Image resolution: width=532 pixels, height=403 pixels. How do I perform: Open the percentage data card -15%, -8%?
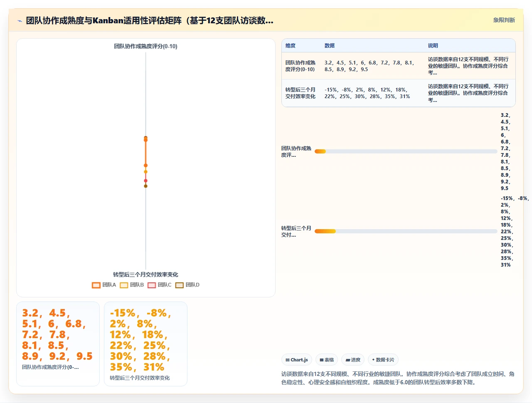point(145,344)
